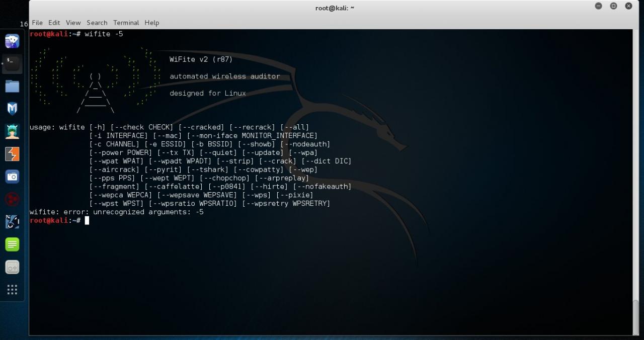Click the "unrecognized arguments: -5" error text
The image size is (644, 340).
tap(148, 212)
